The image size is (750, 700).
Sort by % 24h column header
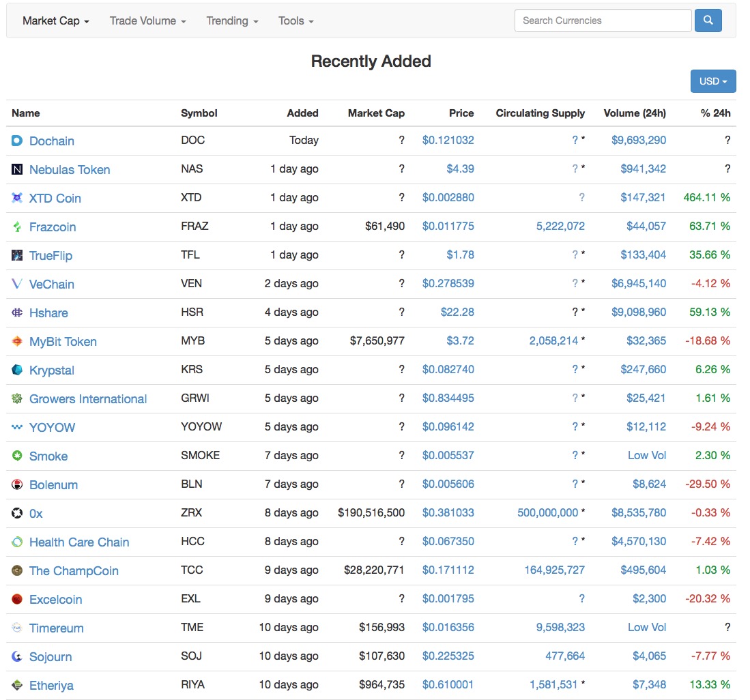pos(716,113)
